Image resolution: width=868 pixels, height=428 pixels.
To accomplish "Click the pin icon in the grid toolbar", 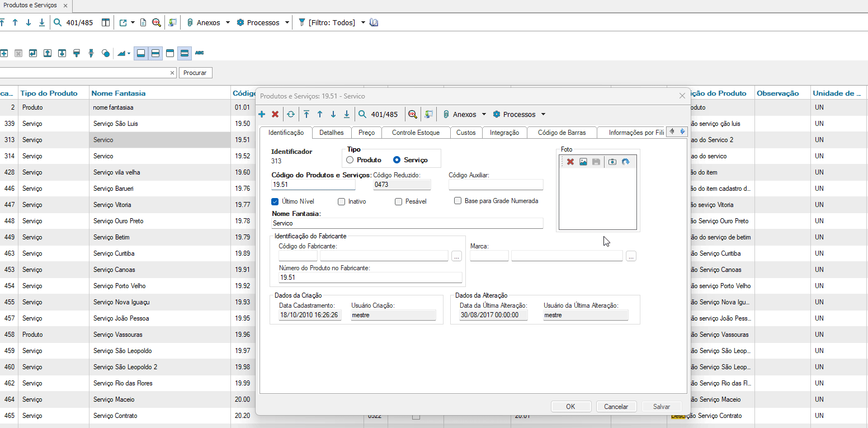I will click(x=91, y=53).
